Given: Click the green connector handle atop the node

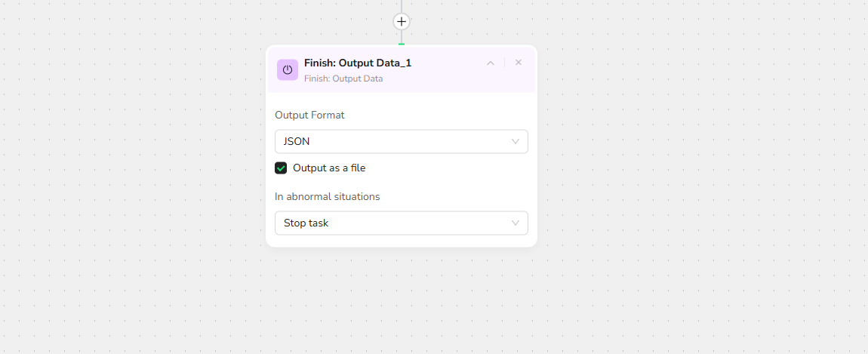Looking at the screenshot, I should click(402, 45).
